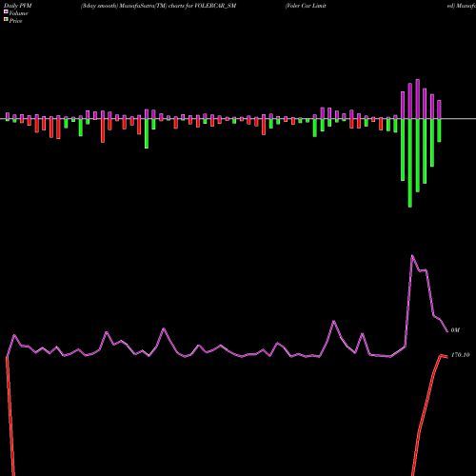The width and height of the screenshot is (476, 476).
Task: Click the longest green price bar
Action: tap(410, 163)
